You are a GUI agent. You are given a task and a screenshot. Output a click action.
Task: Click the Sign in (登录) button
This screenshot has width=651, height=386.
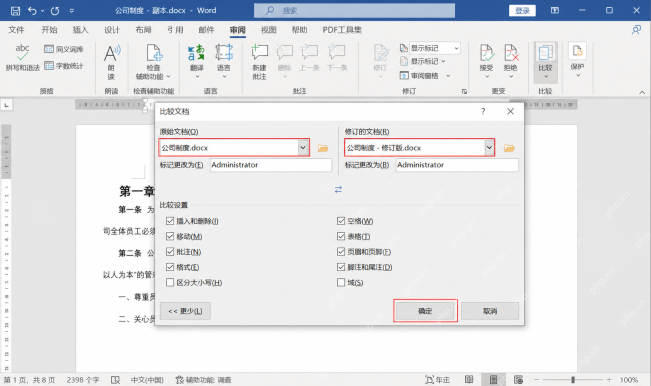[x=522, y=11]
